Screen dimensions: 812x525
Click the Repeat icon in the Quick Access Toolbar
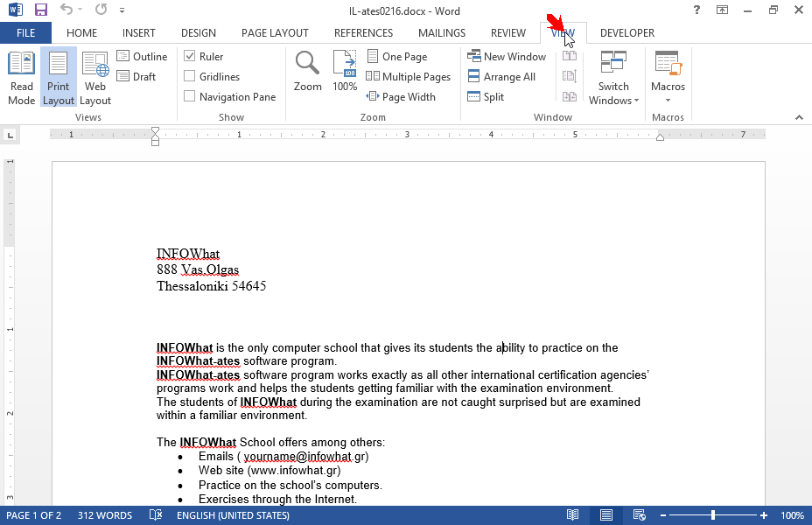coord(101,10)
